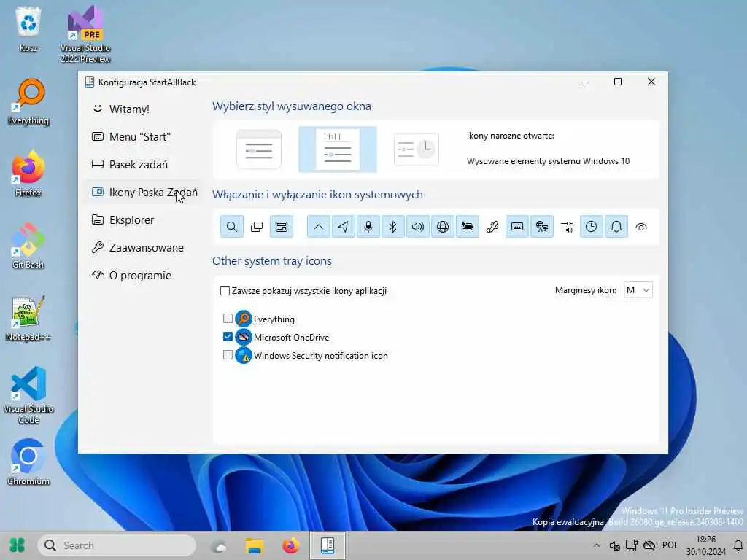Click the OneDrive tray icon
Image resolution: width=747 pixels, height=560 pixels.
point(649,545)
